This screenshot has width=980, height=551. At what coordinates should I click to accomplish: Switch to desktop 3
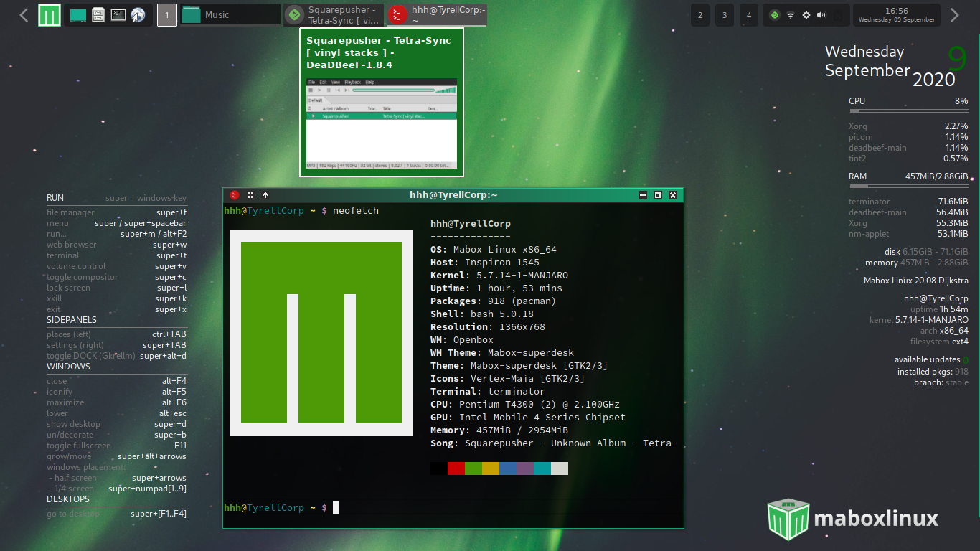click(725, 14)
